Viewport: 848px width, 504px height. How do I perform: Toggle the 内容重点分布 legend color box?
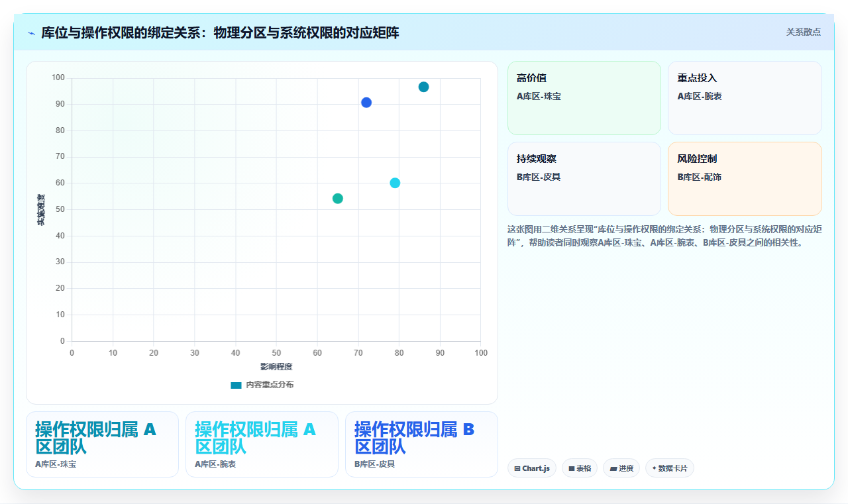click(236, 385)
